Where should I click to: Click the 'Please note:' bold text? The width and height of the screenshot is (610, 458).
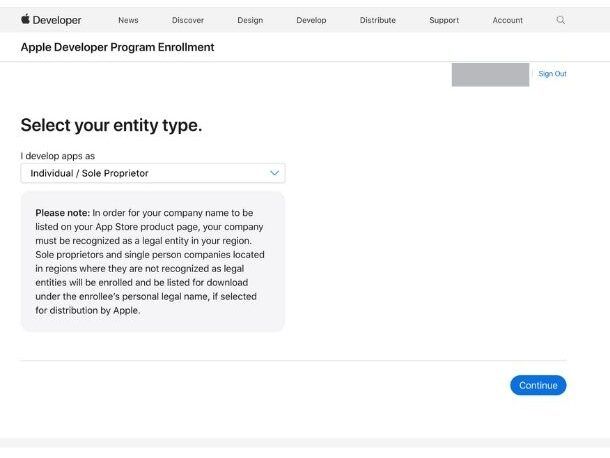click(63, 213)
